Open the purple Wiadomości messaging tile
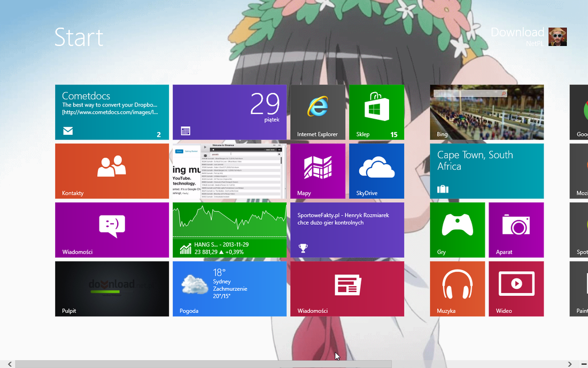This screenshot has height=368, width=588. 112,230
